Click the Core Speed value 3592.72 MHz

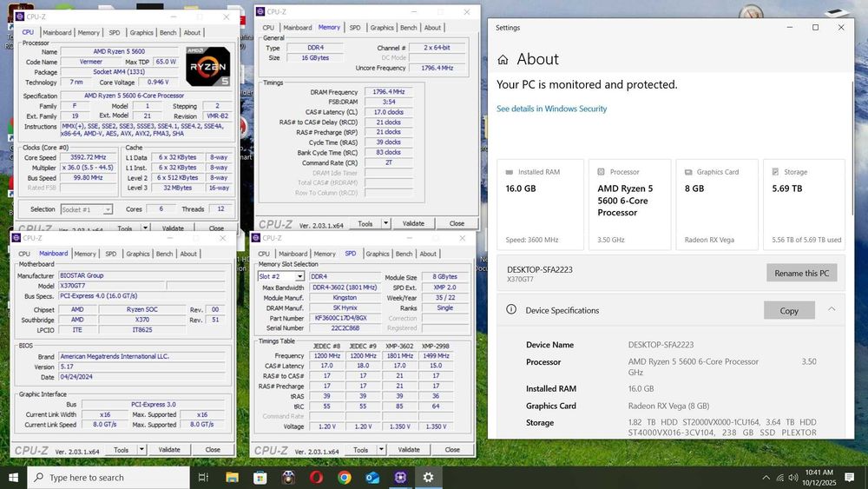[x=89, y=157]
